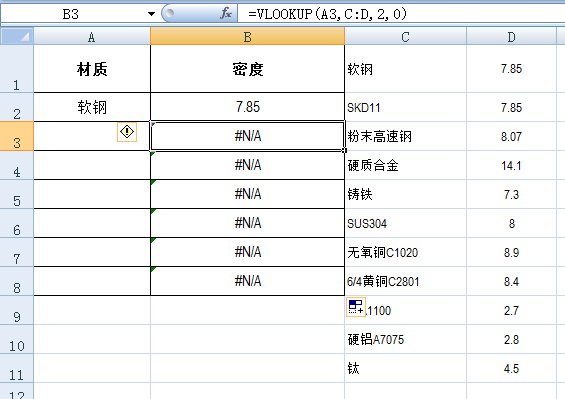Click the 密度 header cell
The height and width of the screenshot is (399, 565).
click(x=247, y=68)
